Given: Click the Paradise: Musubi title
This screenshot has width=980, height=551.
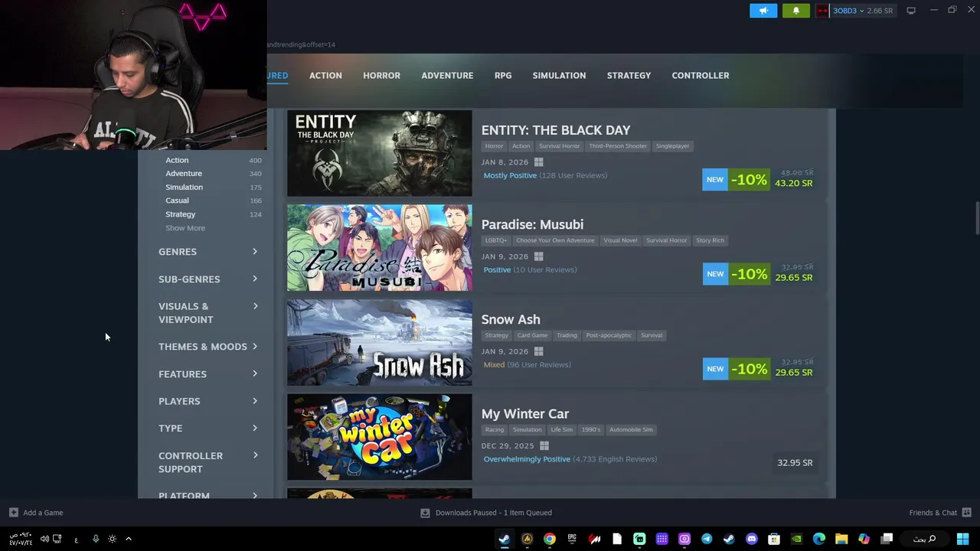Looking at the screenshot, I should (532, 224).
